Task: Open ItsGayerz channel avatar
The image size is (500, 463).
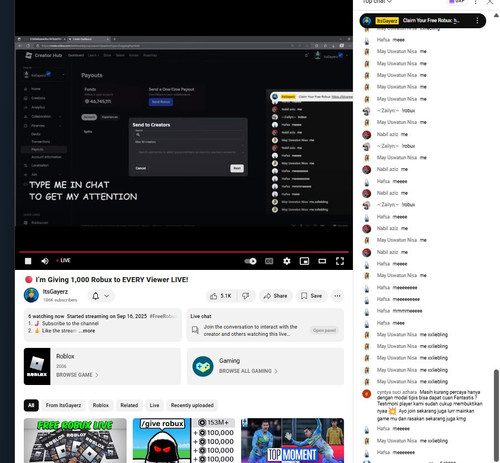Action: click(x=31, y=295)
